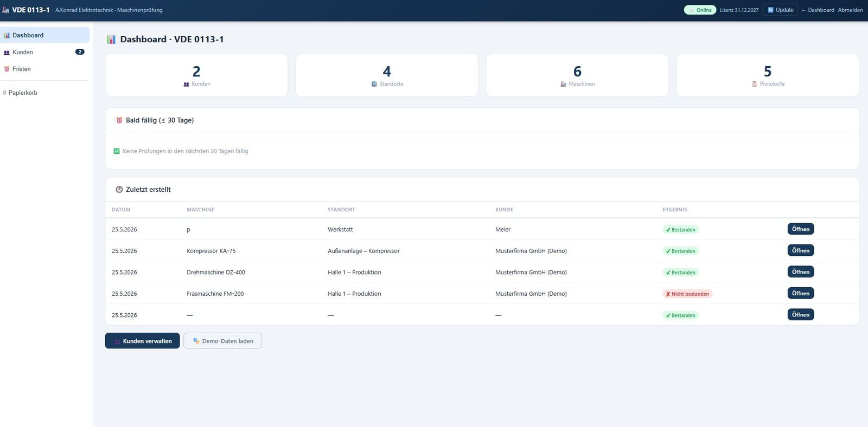This screenshot has width=868, height=427.
Task: Click the MASCHINE column header
Action: [200, 210]
